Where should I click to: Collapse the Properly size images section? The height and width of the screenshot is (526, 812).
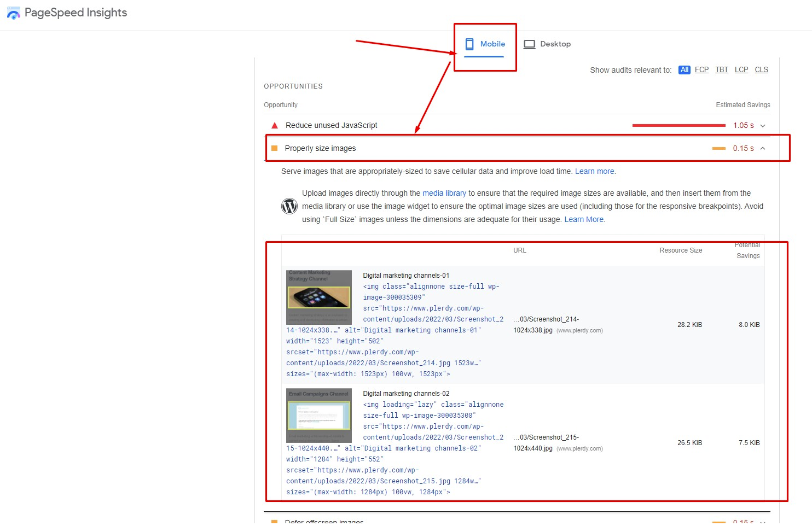pos(762,148)
